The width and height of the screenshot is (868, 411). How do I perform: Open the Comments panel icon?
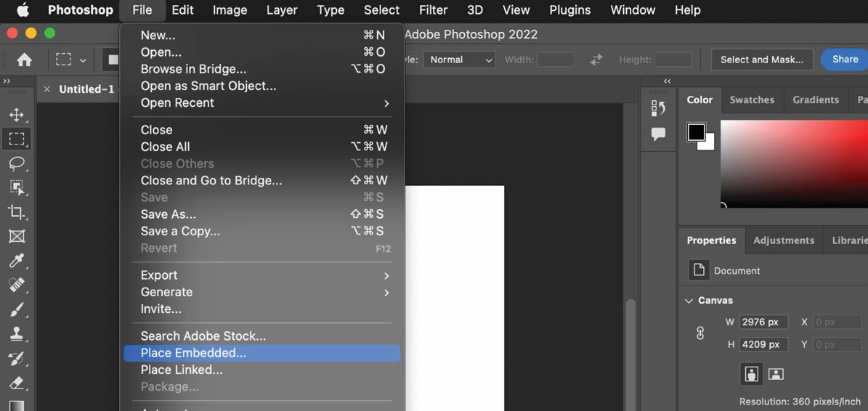tap(658, 134)
